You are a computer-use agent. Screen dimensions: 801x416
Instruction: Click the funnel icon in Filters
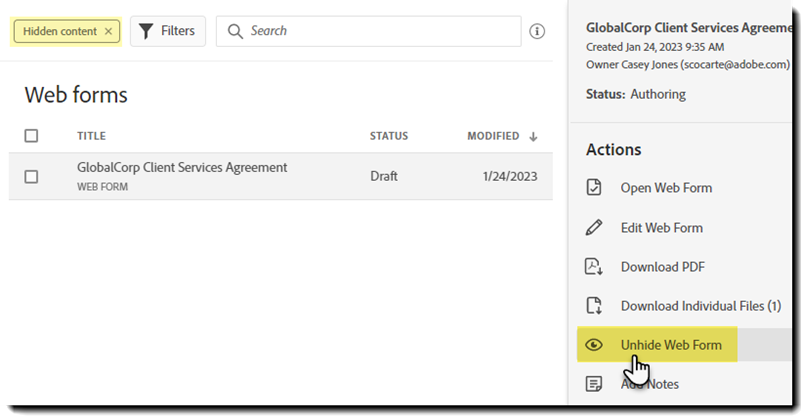click(x=146, y=31)
